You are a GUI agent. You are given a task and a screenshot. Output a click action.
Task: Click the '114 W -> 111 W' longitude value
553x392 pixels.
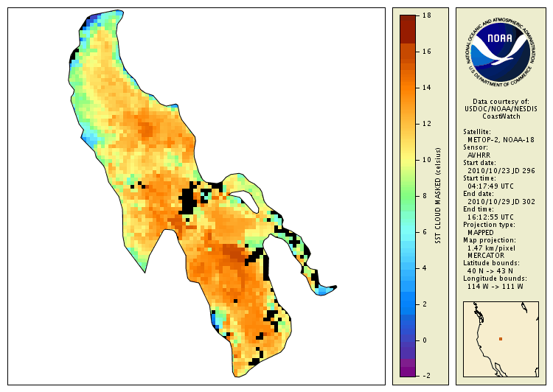(495, 286)
